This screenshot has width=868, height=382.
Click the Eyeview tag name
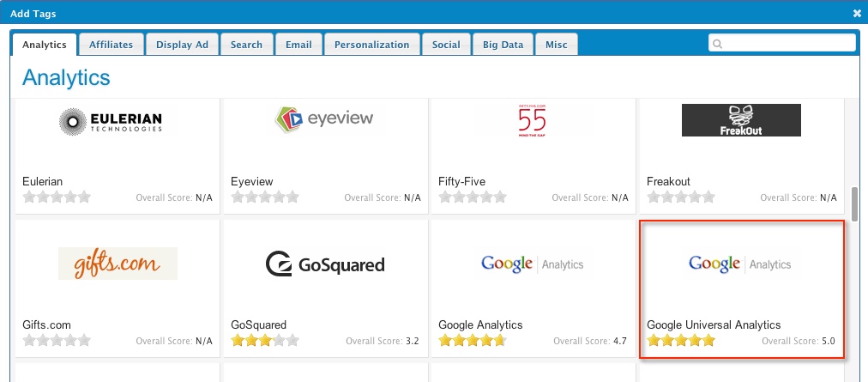coord(252,181)
